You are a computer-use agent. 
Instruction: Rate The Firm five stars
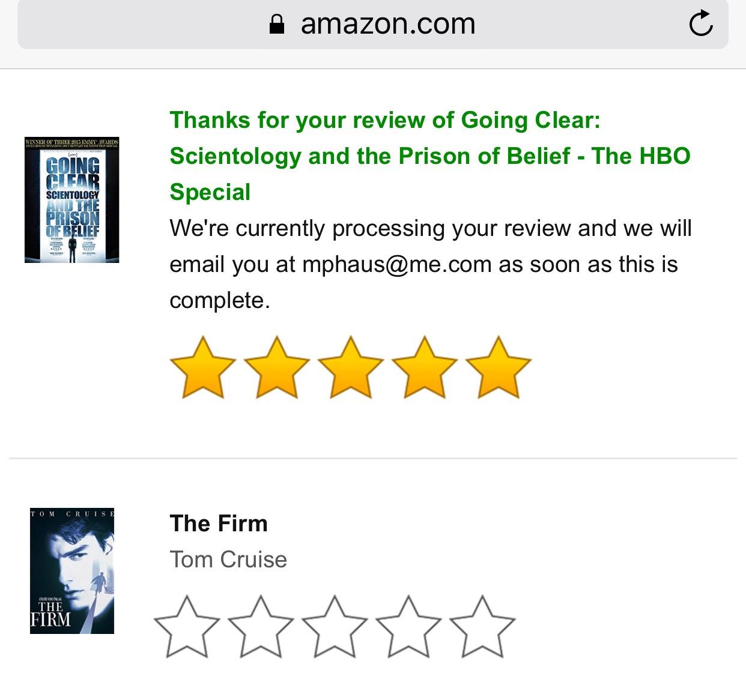pos(482,627)
